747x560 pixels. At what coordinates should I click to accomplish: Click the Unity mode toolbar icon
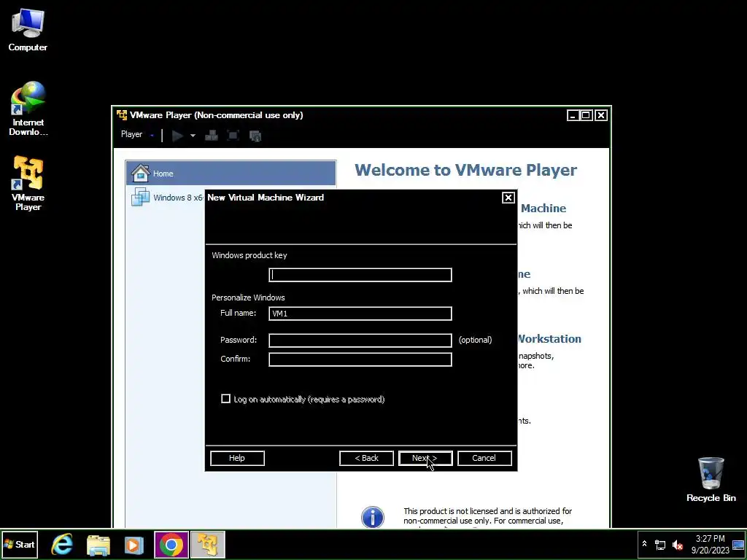[255, 136]
